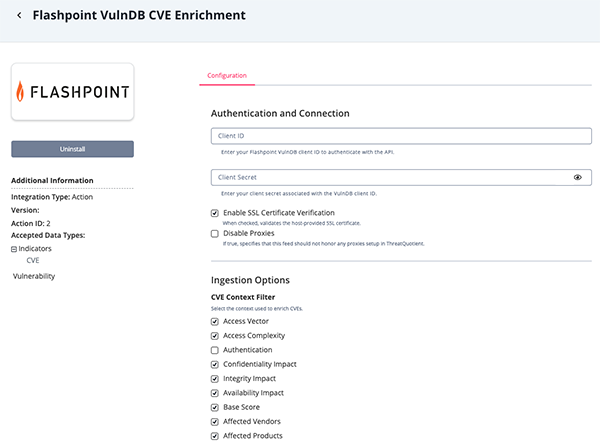Toggle the Availability Impact checkbox

(x=215, y=393)
